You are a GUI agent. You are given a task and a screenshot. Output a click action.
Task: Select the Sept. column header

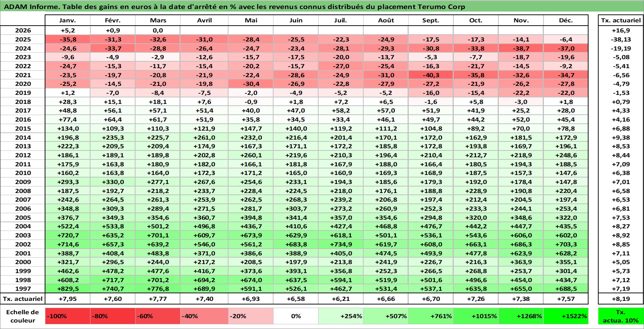pos(431,20)
